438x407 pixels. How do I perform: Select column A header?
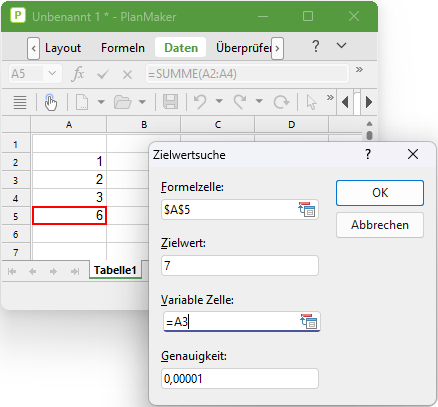(x=69, y=125)
